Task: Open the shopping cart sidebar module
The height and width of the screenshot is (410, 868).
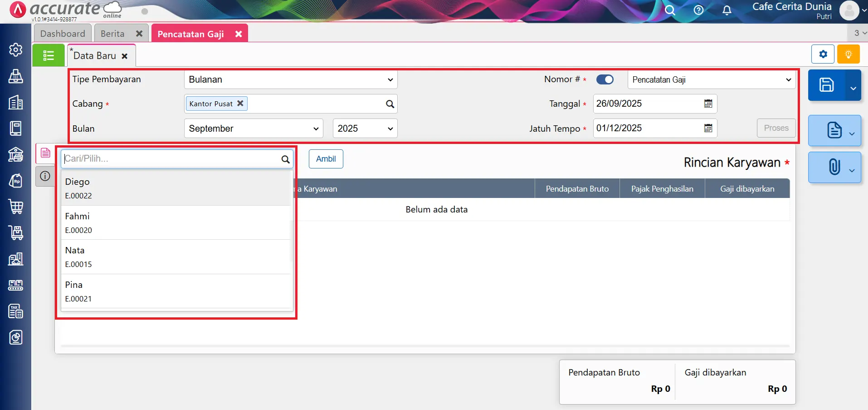Action: pos(16,207)
